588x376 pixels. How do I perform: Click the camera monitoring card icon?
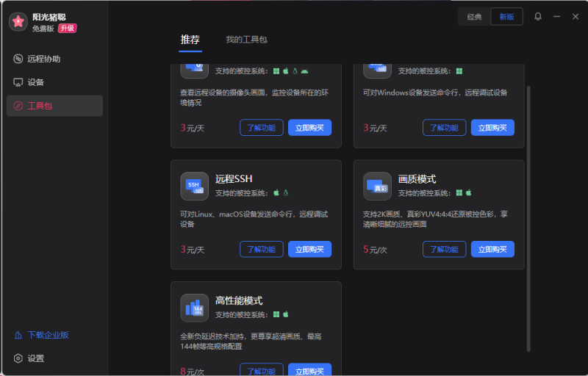coord(194,70)
